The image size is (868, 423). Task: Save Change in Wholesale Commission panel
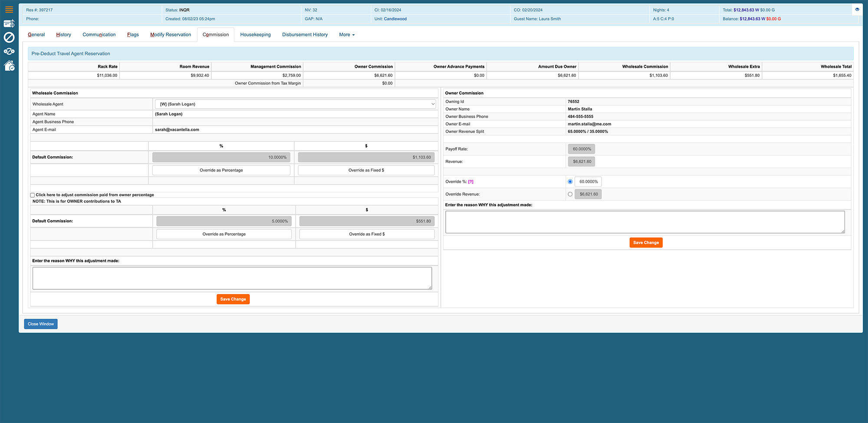coord(233,299)
